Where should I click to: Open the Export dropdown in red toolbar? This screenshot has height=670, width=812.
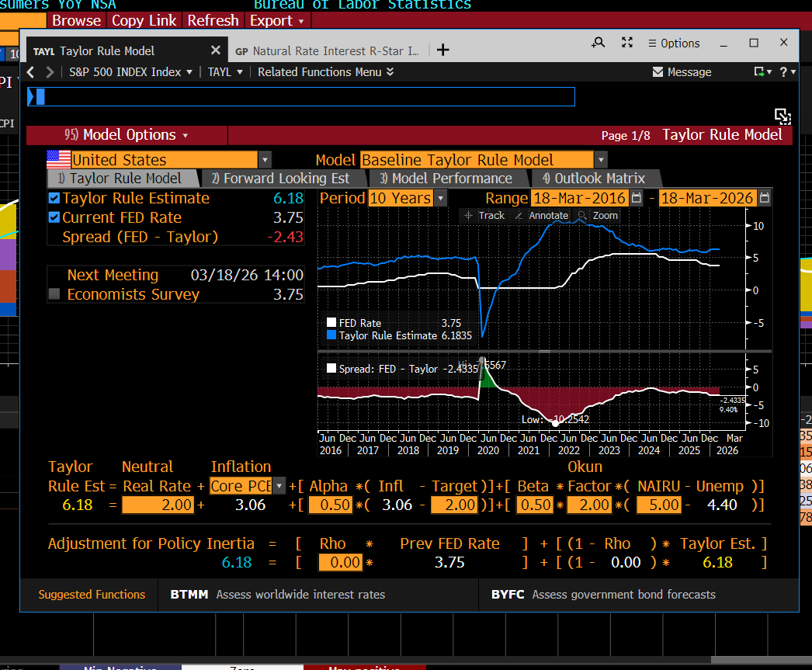point(276,21)
